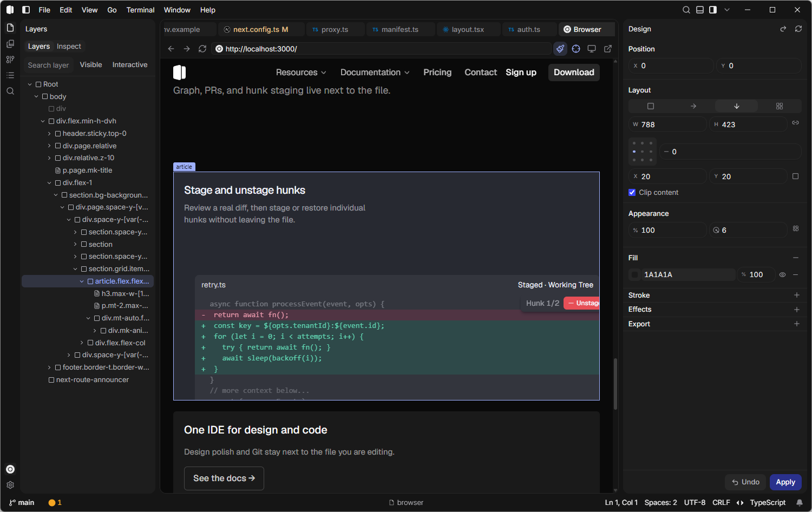
Task: Open the Explorer files icon in activity bar
Action: pyautogui.click(x=10, y=28)
